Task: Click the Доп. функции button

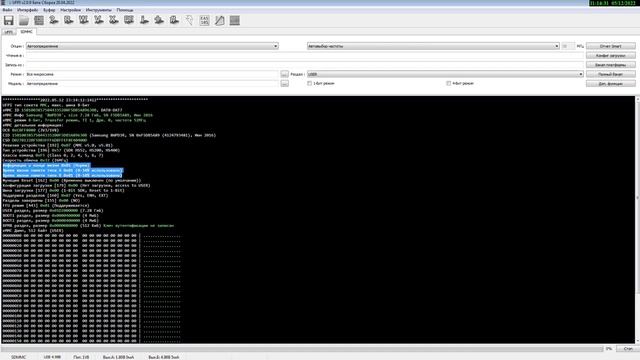Action: (x=611, y=84)
